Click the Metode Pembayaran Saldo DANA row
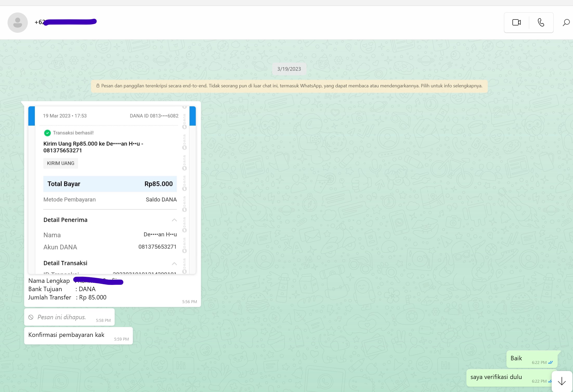The image size is (573, 392). tap(110, 200)
